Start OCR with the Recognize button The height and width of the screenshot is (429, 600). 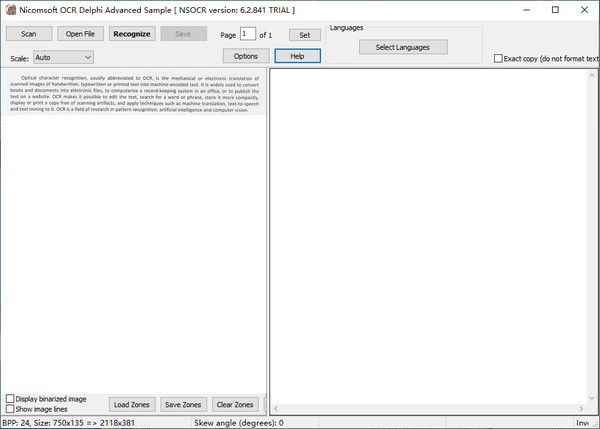[x=132, y=34]
